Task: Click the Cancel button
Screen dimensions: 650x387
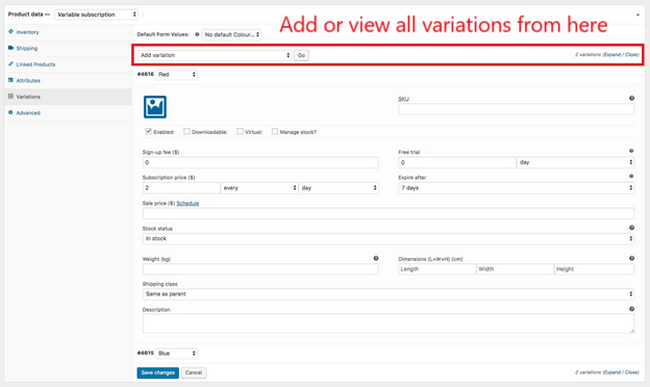Action: click(194, 373)
